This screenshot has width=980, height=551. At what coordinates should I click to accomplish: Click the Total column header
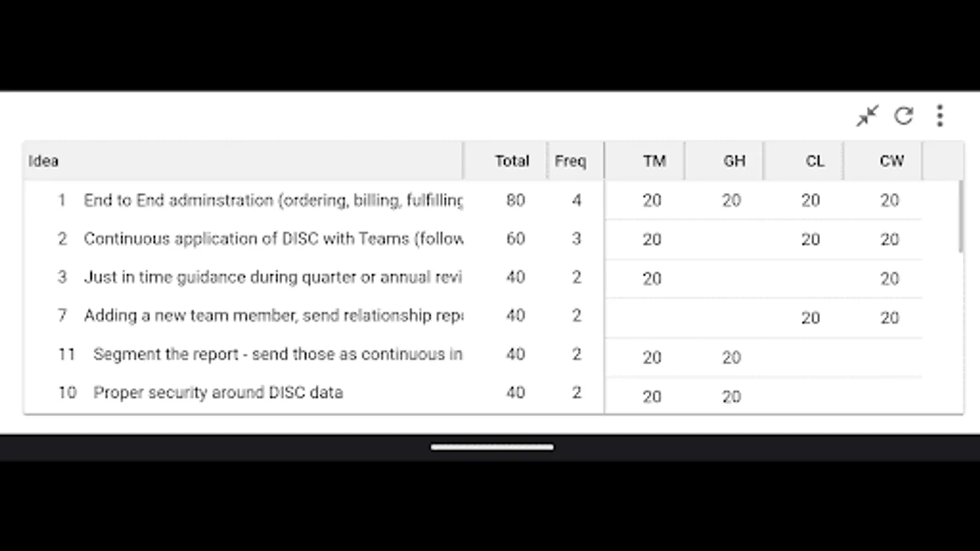tap(511, 161)
